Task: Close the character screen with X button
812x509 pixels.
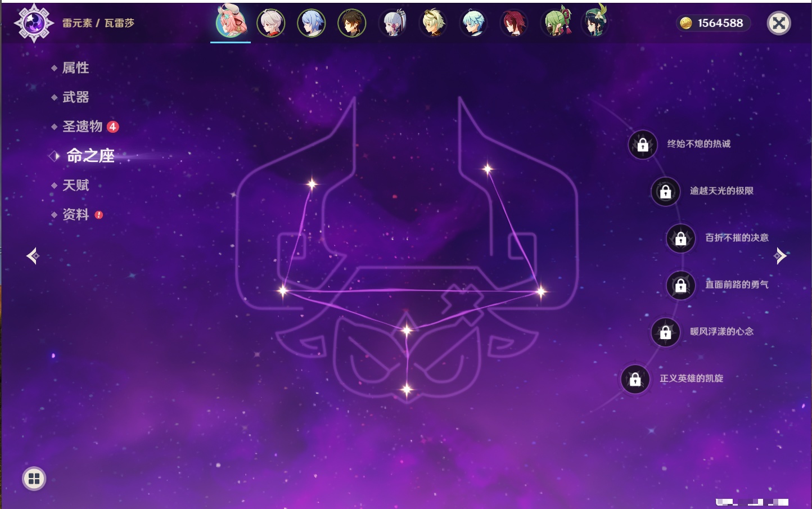Action: (779, 23)
